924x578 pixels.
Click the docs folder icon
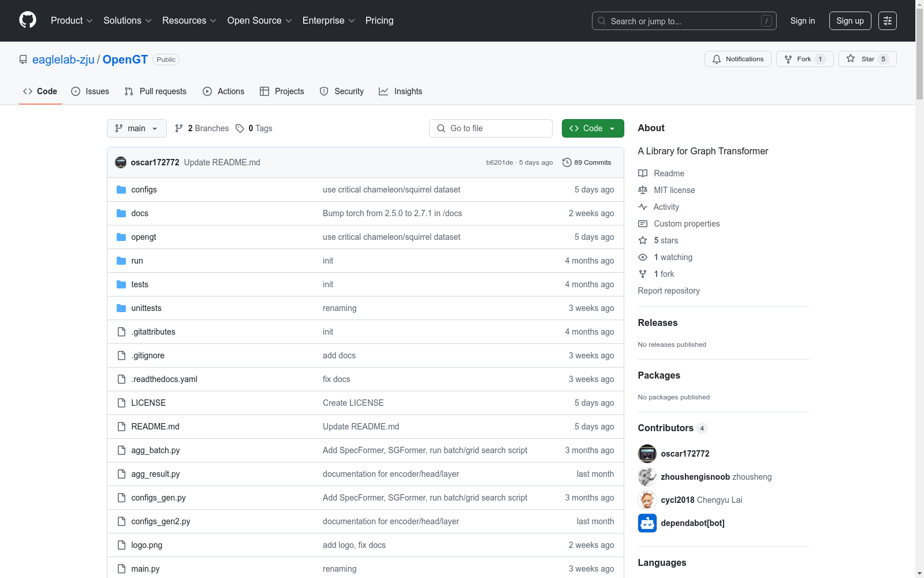(x=121, y=213)
